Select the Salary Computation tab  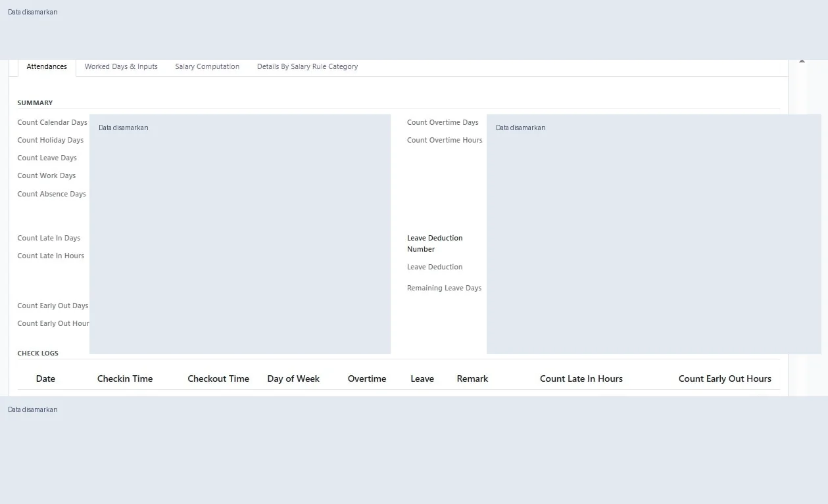click(x=207, y=67)
